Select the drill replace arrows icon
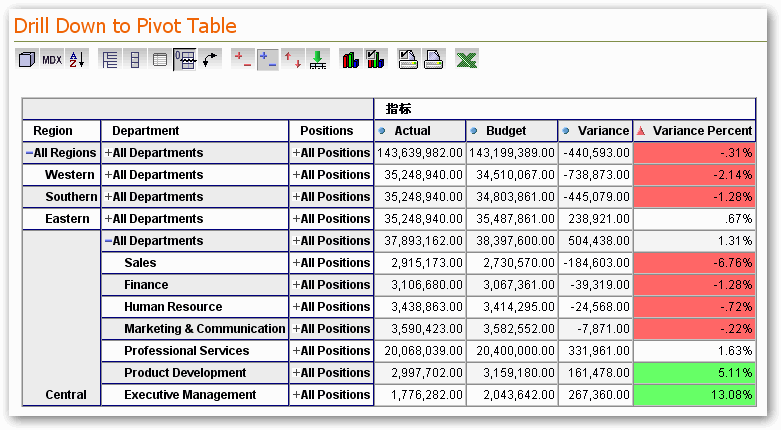This screenshot has height=430, width=781. pos(293,60)
